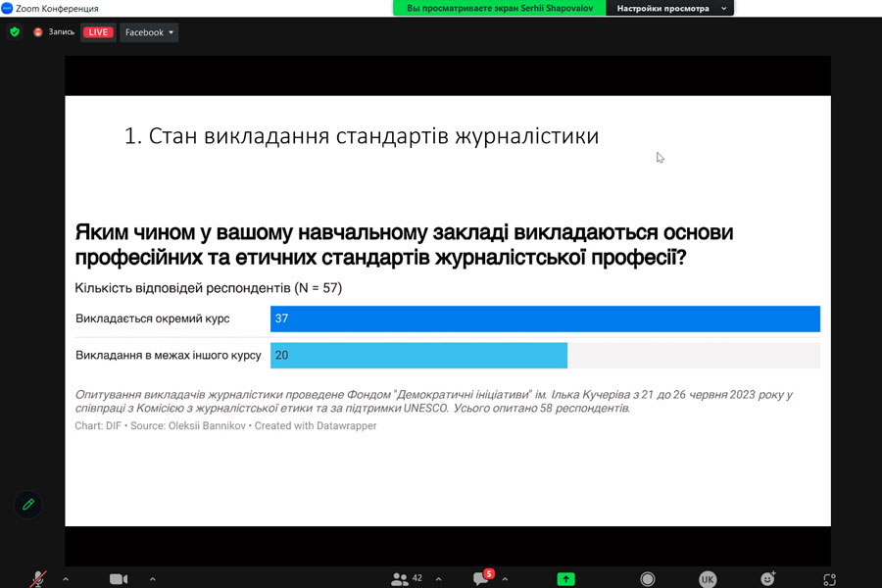Viewport: 882px width, 588px height.
Task: Expand audio options next to microphone
Action: [x=66, y=578]
